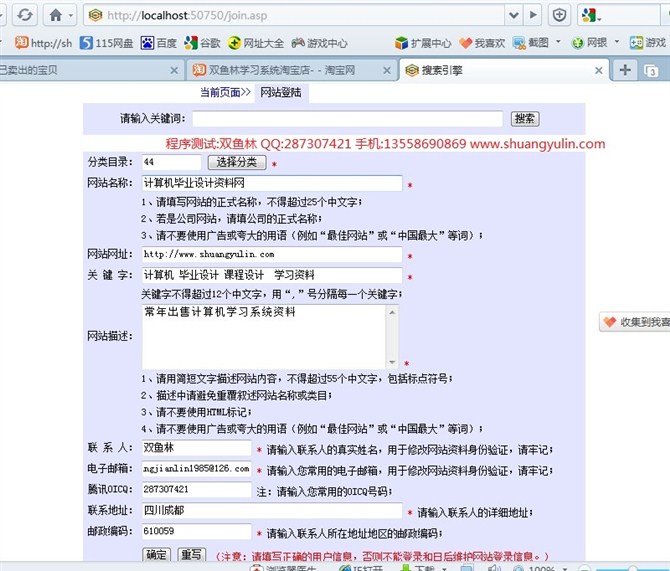Viewport: 670px width, 571px height.
Task: Click the 网站描述 text area
Action: (x=264, y=336)
